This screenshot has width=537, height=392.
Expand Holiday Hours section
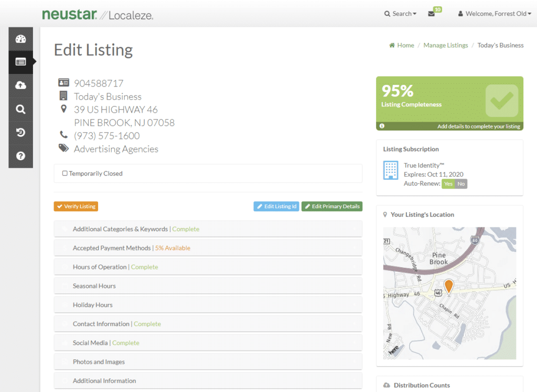point(208,304)
